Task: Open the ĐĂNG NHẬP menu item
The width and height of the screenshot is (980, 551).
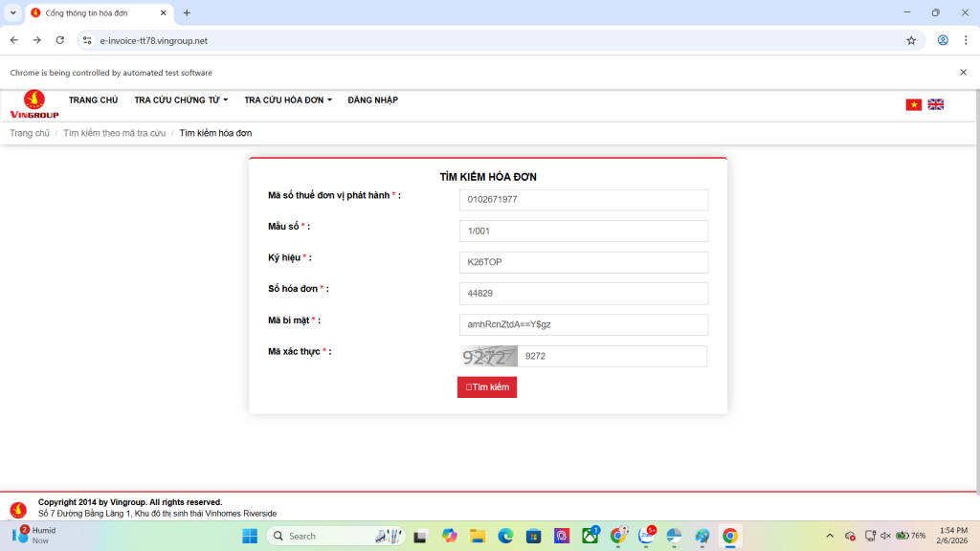Action: click(372, 99)
